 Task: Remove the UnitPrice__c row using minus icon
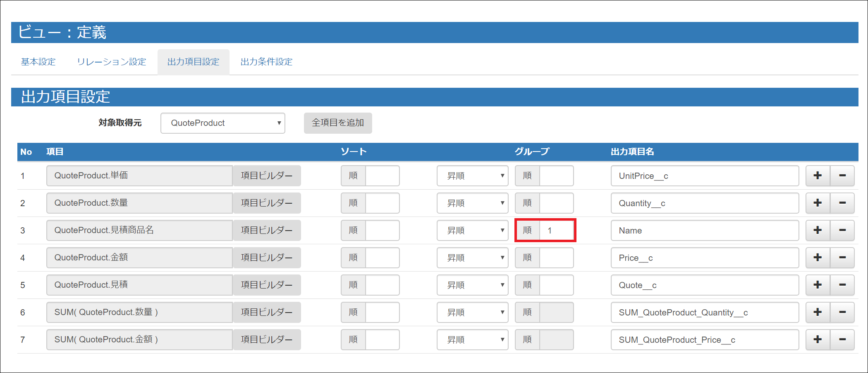(x=842, y=176)
